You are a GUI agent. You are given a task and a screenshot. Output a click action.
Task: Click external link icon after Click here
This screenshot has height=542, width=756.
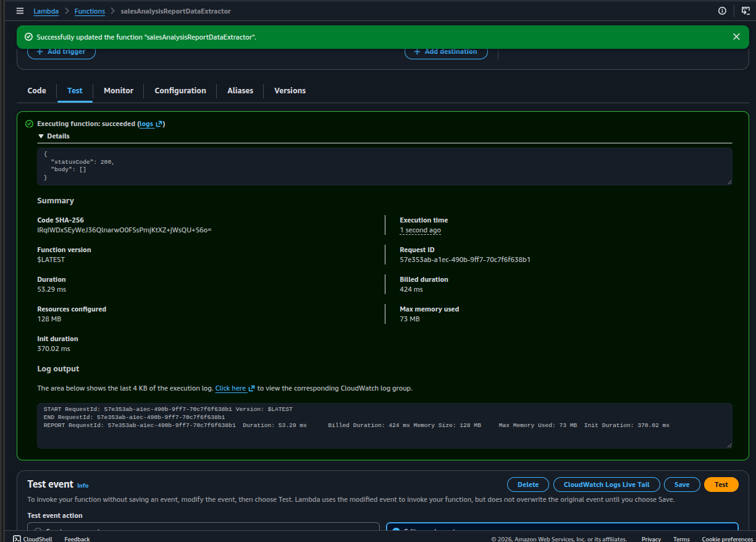(x=251, y=388)
